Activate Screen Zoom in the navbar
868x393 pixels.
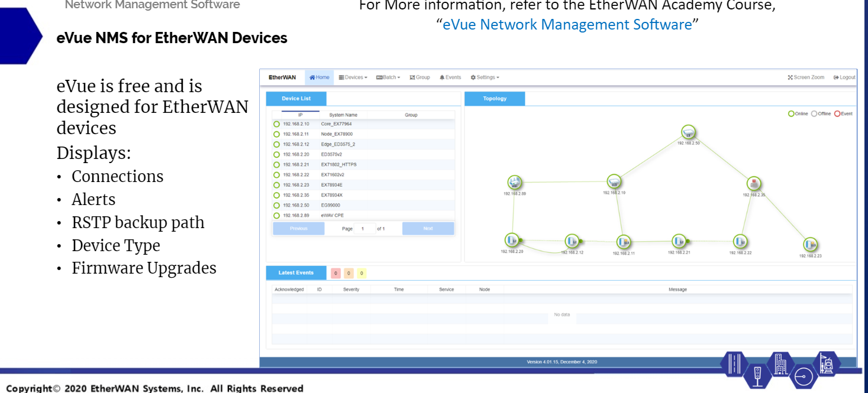pos(806,77)
